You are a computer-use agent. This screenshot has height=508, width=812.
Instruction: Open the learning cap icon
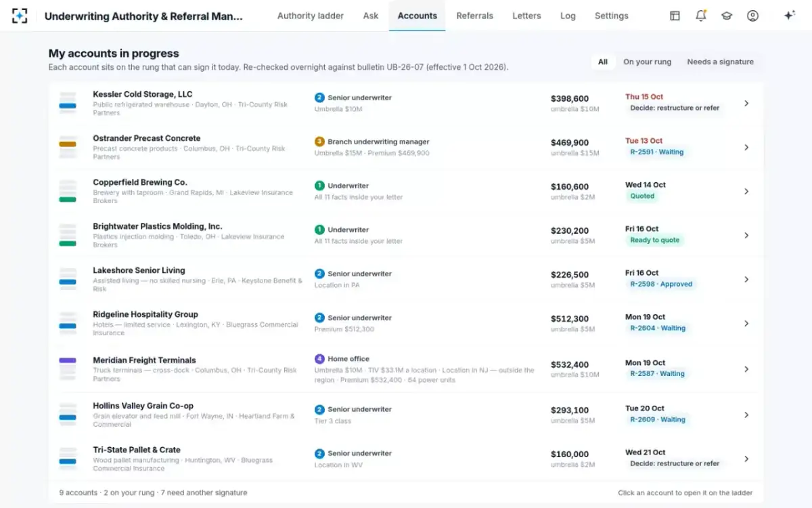(727, 16)
